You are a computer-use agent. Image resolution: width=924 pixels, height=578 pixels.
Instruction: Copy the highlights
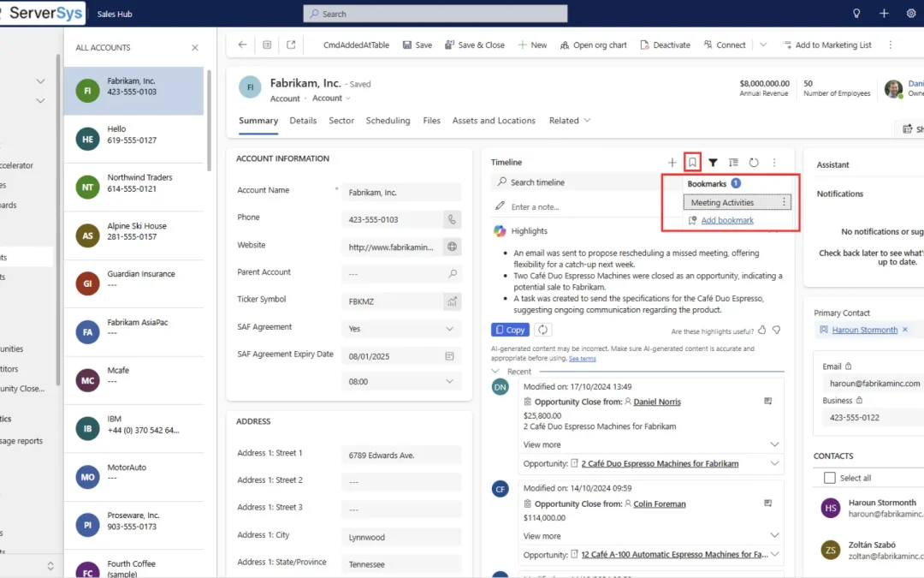[510, 330]
